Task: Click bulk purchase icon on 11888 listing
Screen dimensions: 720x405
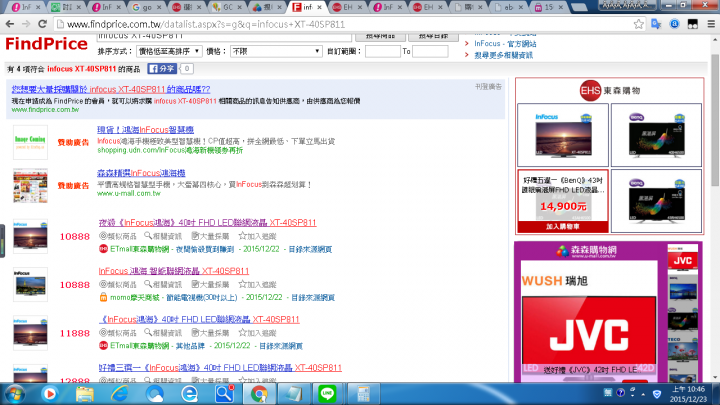Action: (x=195, y=332)
